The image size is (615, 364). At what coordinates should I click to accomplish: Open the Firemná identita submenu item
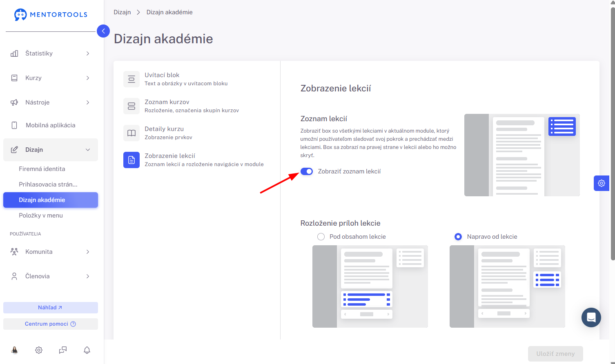42,169
